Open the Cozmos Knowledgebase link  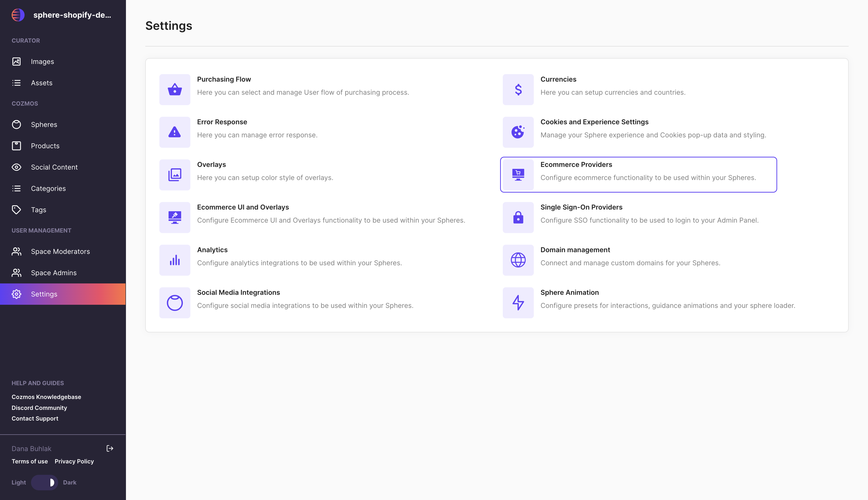tap(46, 397)
